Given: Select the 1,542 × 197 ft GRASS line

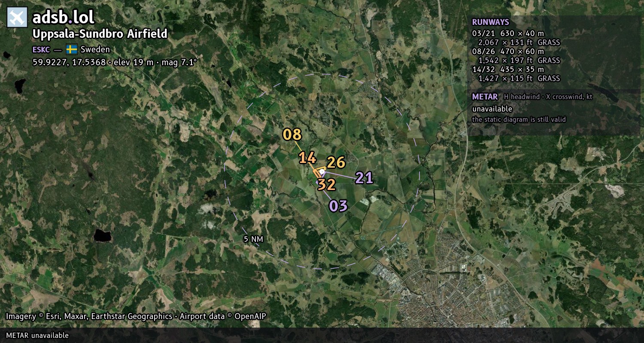Looking at the screenshot, I should click(519, 60).
